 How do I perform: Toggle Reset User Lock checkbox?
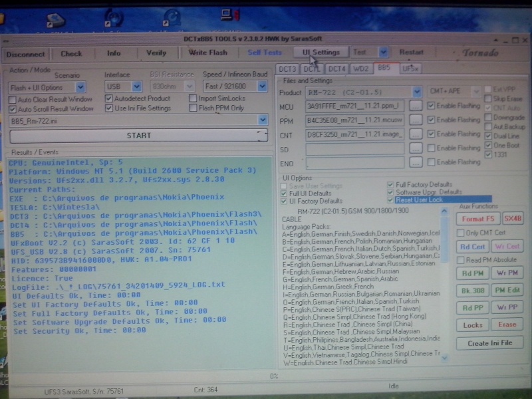390,200
